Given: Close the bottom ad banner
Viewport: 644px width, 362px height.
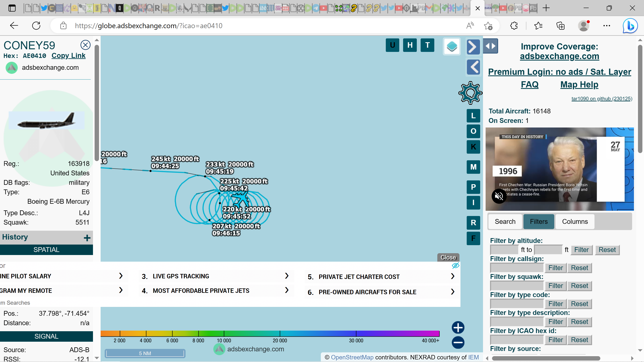Looking at the screenshot, I should point(448,257).
